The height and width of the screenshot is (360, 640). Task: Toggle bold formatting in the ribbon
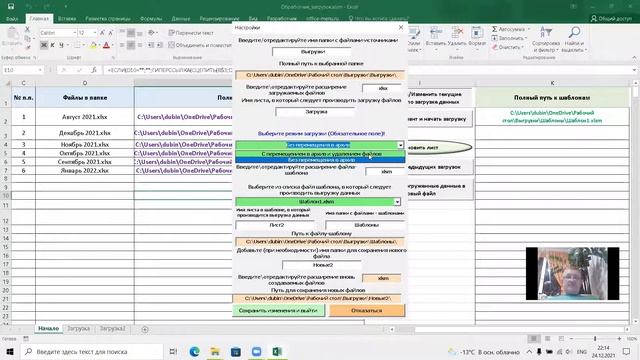point(44,45)
